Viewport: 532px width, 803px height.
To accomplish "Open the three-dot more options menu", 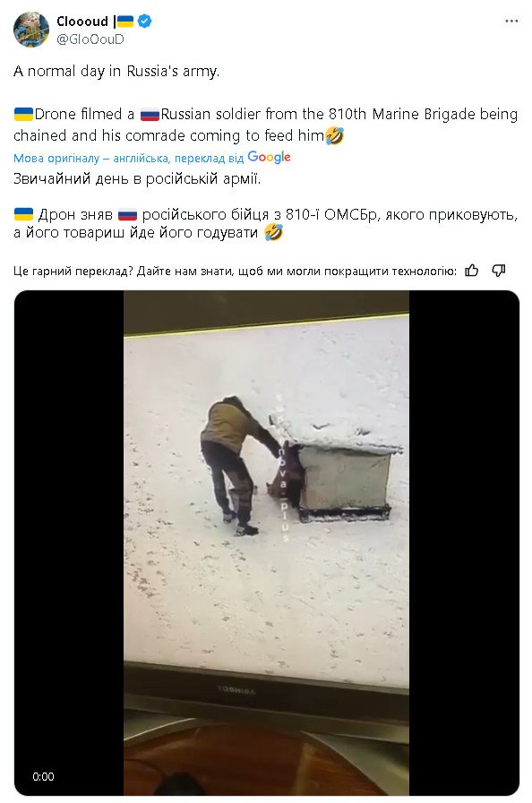I will (x=511, y=22).
